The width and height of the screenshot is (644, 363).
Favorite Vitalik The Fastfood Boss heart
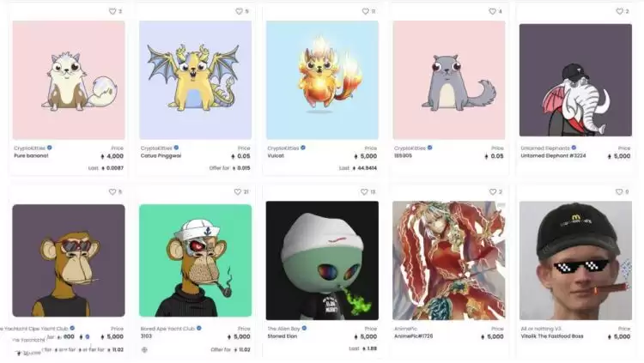(619, 191)
